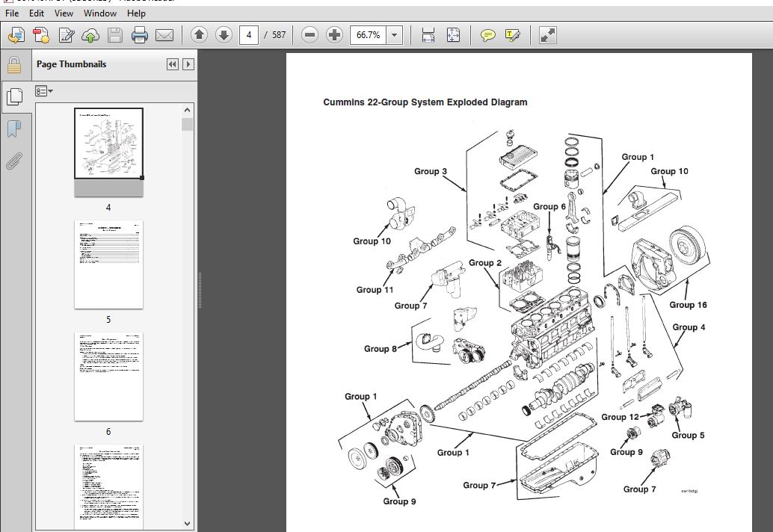Screen dimensions: 773x532
Task: Open the Window menu
Action: [100, 13]
